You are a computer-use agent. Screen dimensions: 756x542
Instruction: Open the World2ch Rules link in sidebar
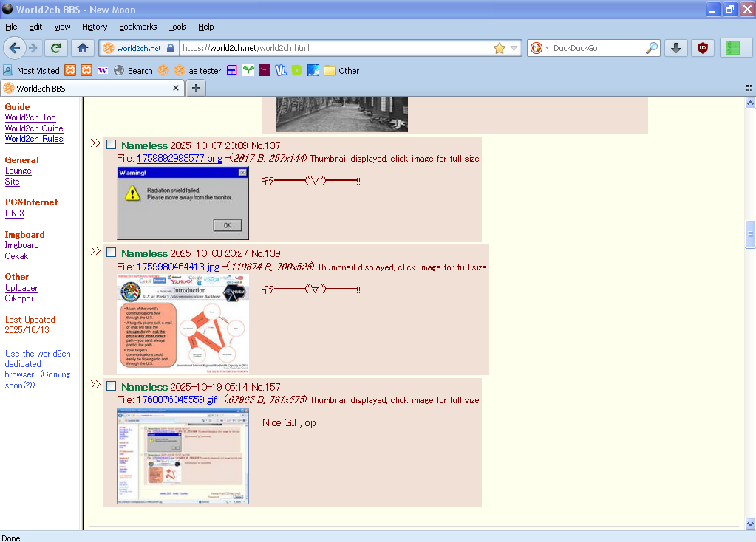pos(34,139)
